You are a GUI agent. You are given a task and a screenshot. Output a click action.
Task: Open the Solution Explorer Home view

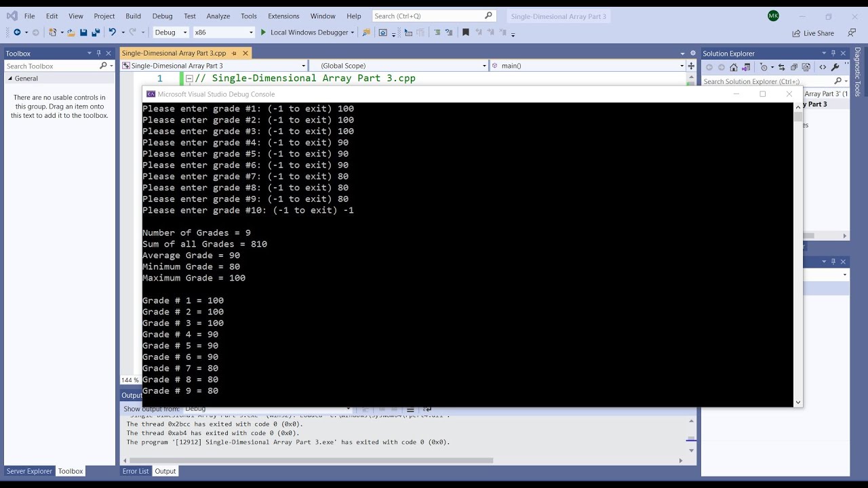734,67
